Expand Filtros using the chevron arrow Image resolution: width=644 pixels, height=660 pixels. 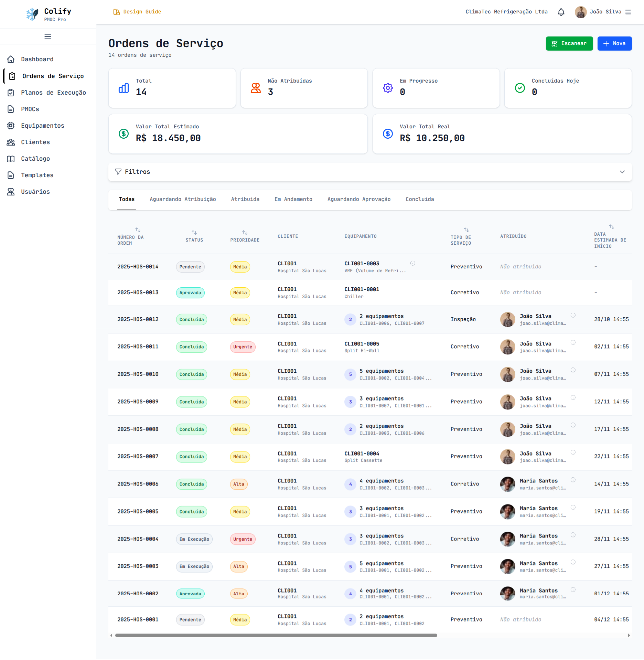(622, 172)
